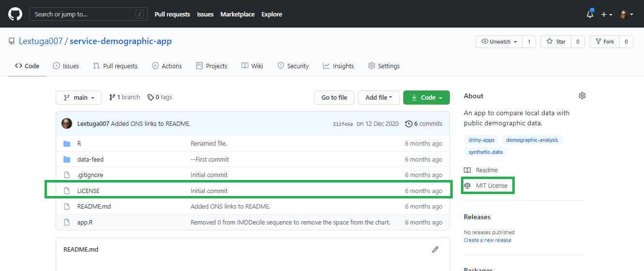
Task: Fork this repository
Action: (x=605, y=42)
